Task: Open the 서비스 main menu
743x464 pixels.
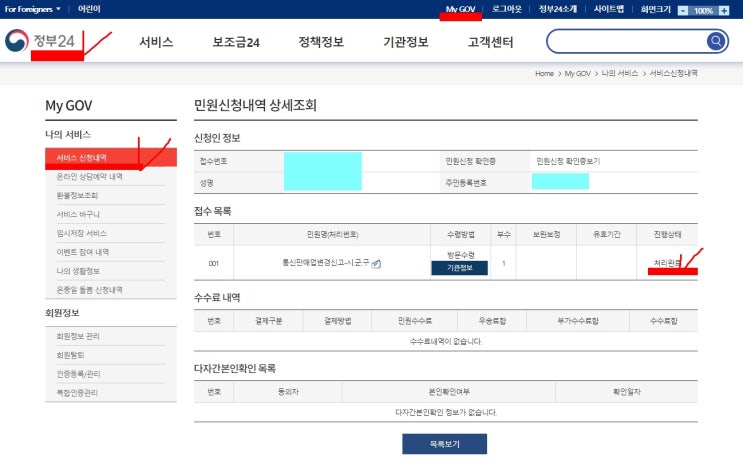Action: click(156, 42)
